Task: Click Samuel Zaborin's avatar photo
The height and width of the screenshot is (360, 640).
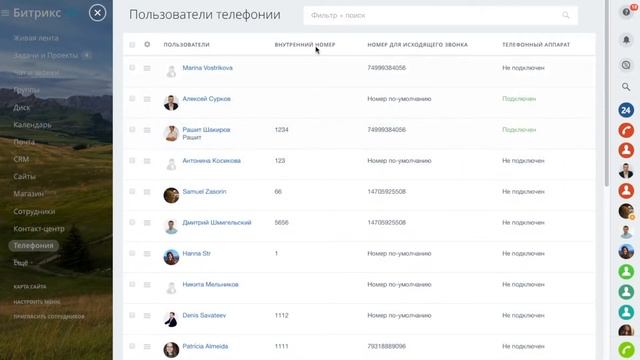Action: point(171,195)
